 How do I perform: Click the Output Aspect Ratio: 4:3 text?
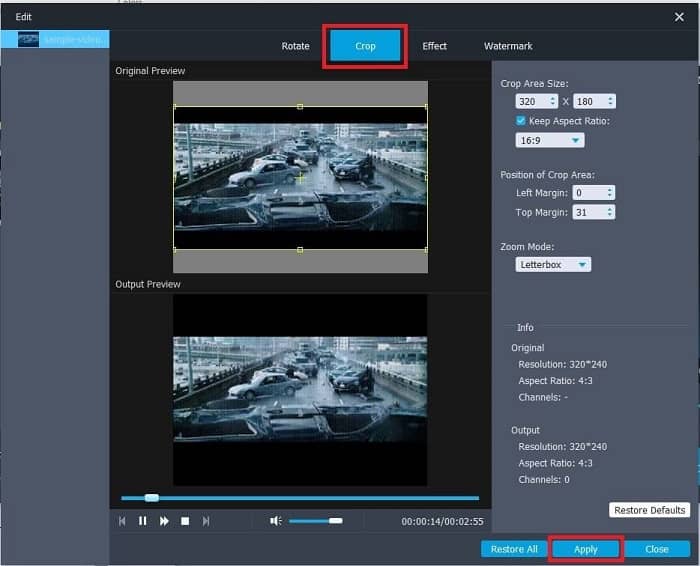(x=555, y=463)
